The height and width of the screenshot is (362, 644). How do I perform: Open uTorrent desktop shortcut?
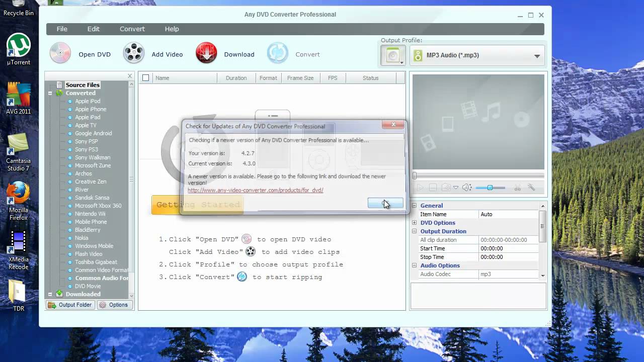tap(19, 49)
